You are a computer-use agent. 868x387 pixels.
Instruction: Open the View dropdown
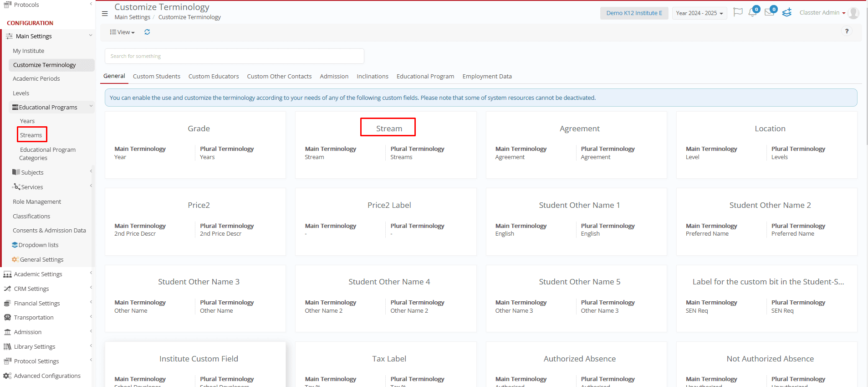[122, 32]
